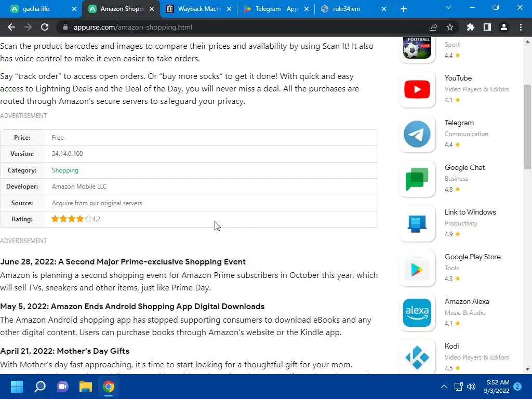
Task: Bookmark this page with star icon
Action: click(450, 27)
